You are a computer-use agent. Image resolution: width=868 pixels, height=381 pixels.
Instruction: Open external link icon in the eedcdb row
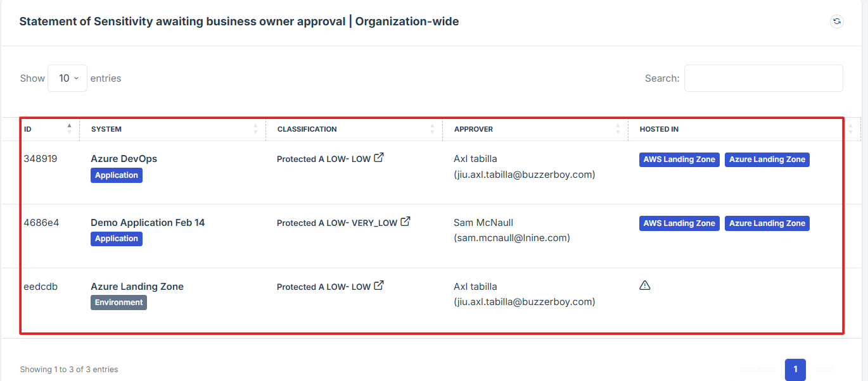pyautogui.click(x=379, y=285)
